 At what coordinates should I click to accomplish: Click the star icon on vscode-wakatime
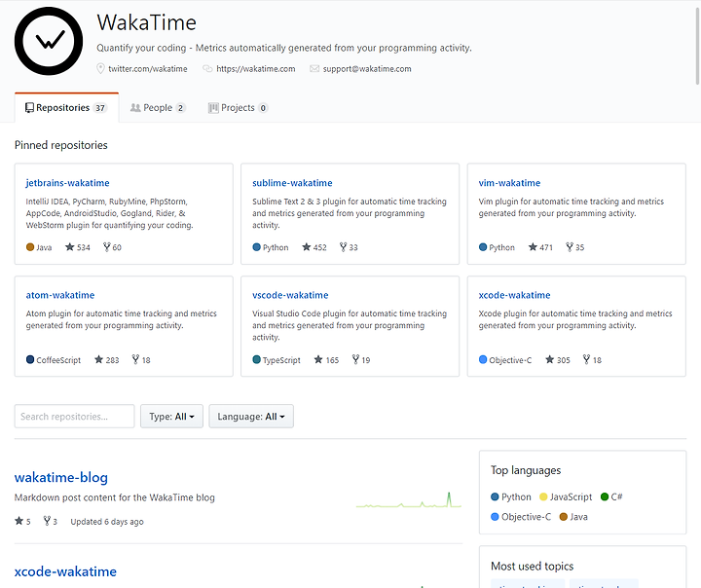click(318, 359)
